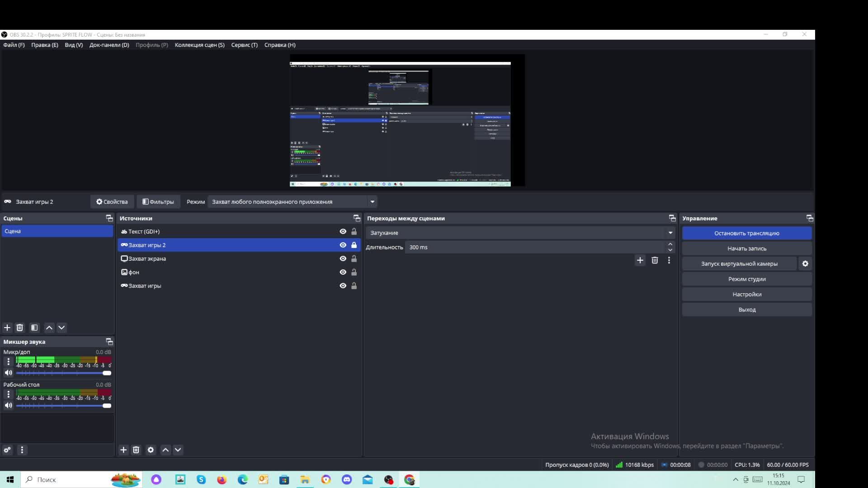Click Остановить трансляцию button
Image resolution: width=868 pixels, height=488 pixels.
pos(746,233)
